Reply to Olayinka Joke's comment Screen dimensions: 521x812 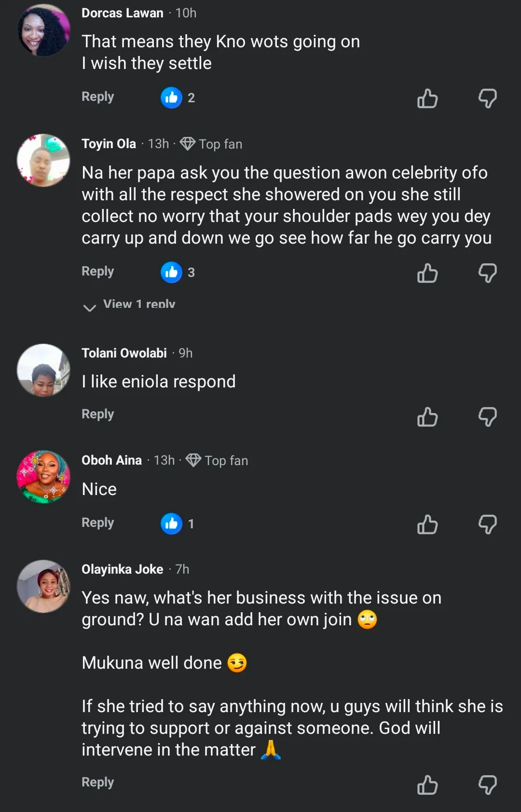(98, 782)
